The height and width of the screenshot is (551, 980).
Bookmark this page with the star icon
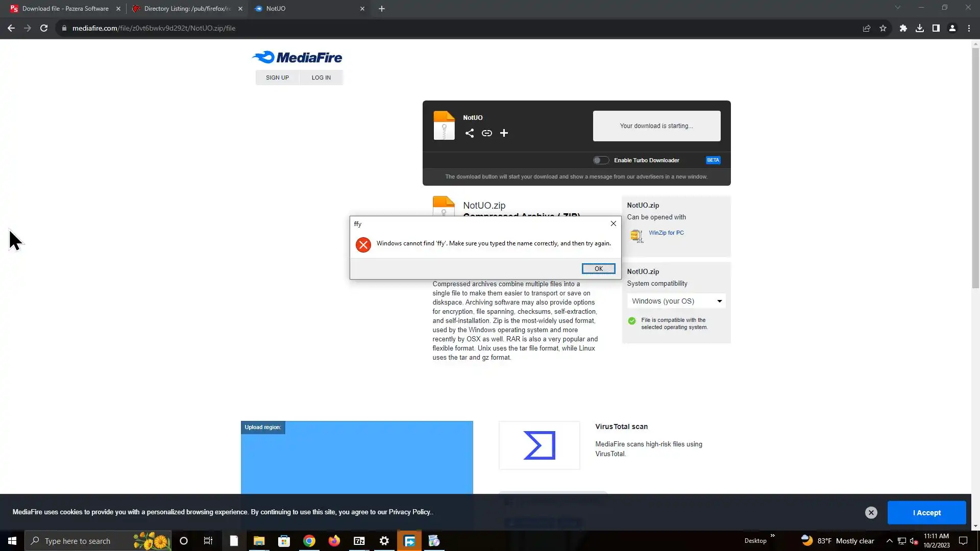tap(883, 28)
